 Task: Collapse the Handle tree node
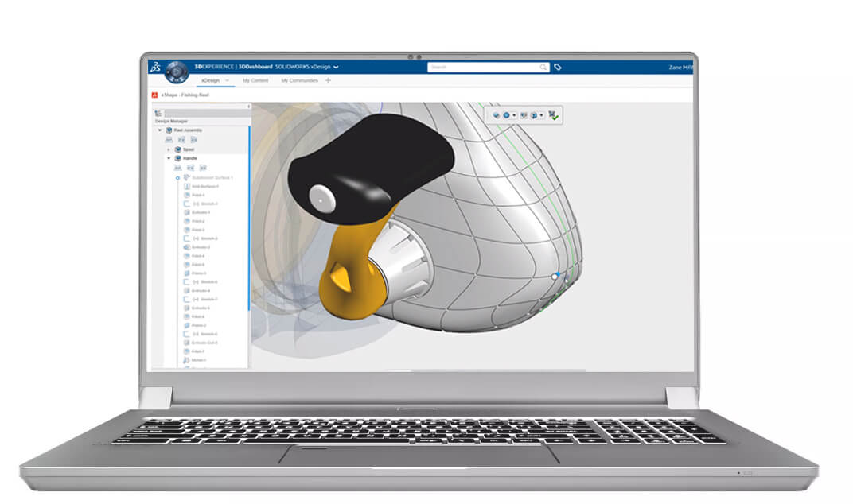click(169, 158)
